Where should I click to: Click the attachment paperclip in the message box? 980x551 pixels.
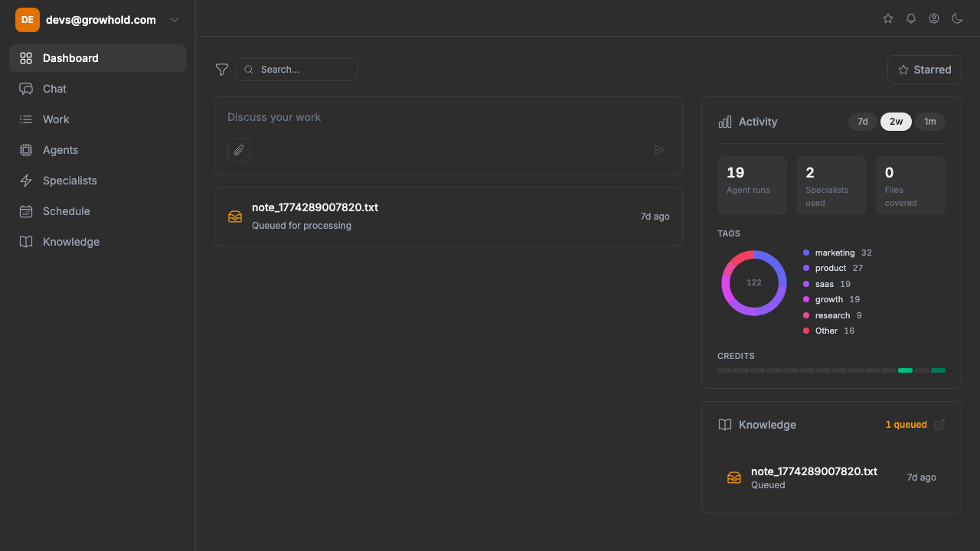pos(238,150)
